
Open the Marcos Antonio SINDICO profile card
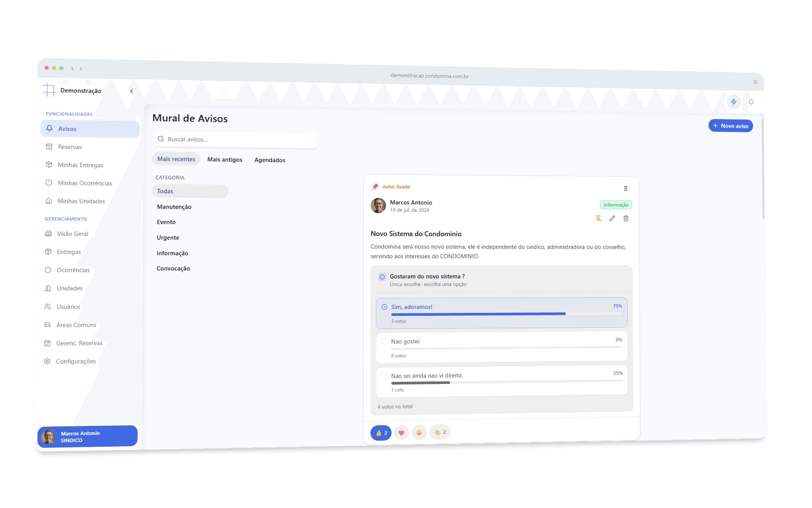(88, 436)
